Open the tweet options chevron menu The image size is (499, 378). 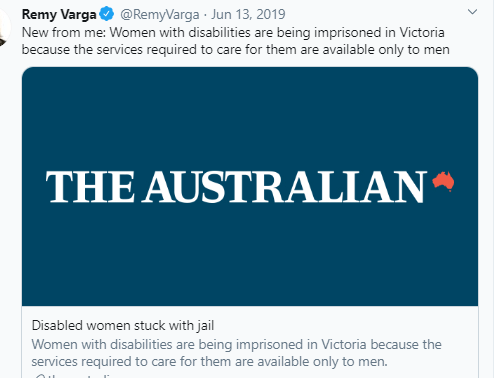click(x=472, y=12)
